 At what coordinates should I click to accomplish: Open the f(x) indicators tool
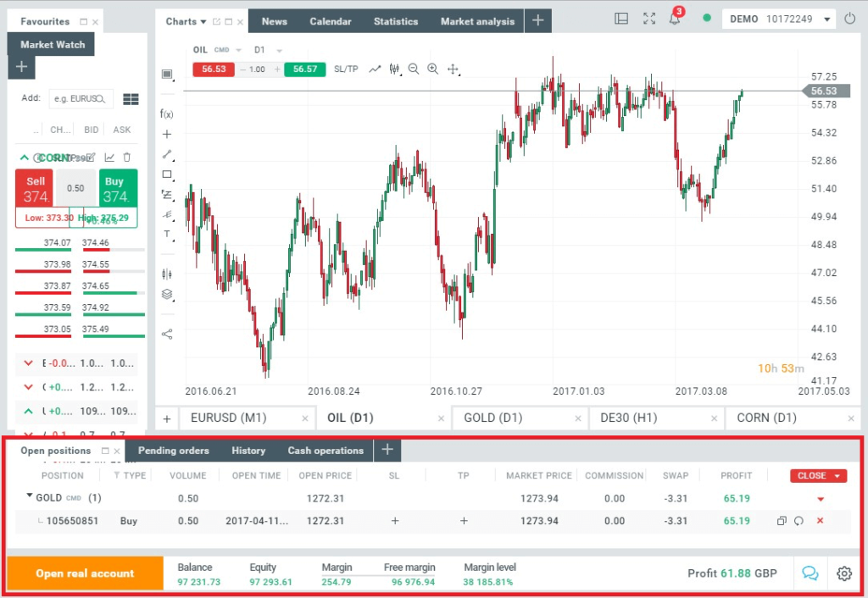(167, 114)
